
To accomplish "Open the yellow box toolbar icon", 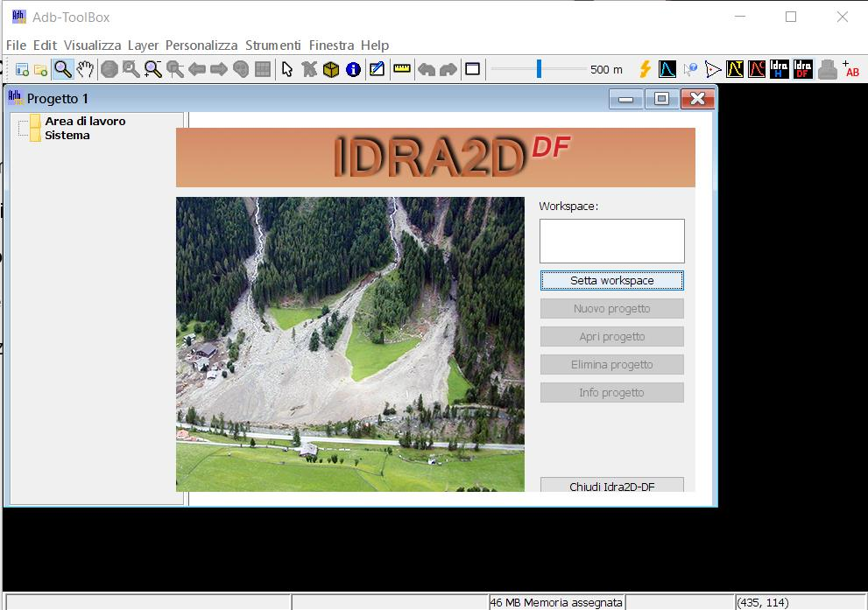I will click(331, 69).
